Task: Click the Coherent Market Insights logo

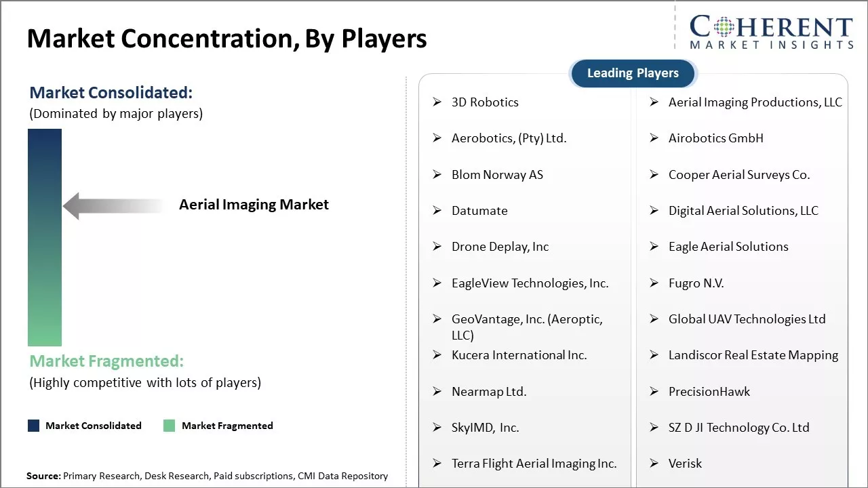Action: point(771,32)
